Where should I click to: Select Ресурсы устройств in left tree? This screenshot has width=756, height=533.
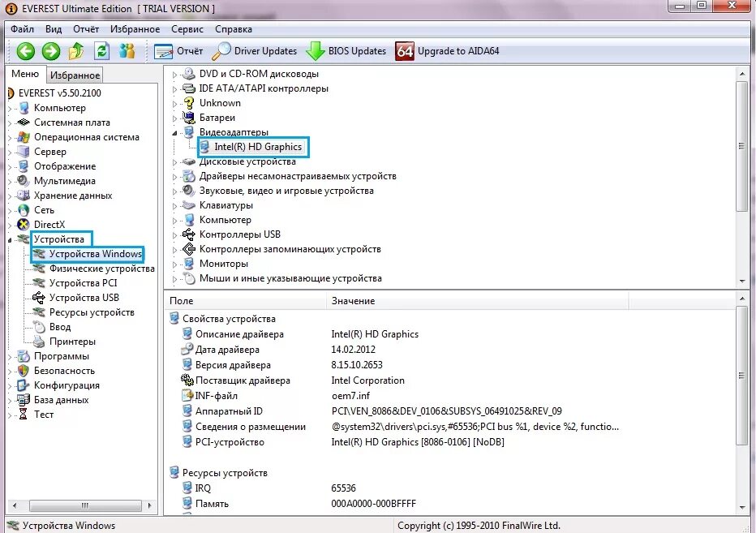tap(92, 312)
